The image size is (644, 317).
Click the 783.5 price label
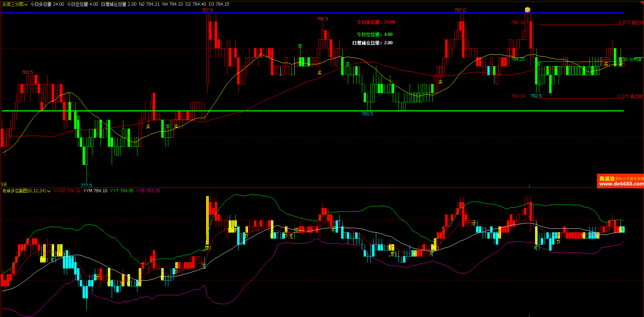(x=27, y=72)
